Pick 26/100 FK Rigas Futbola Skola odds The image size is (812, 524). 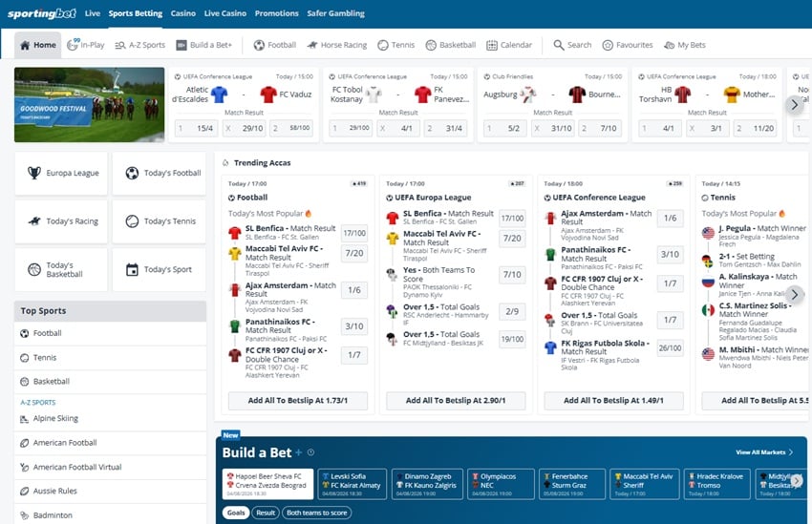(670, 348)
